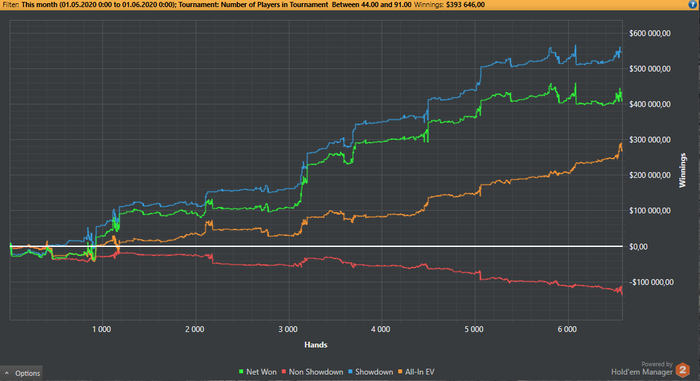Click the -$100 000,00 axis label
Image resolution: width=700 pixels, height=381 pixels.
[x=651, y=282]
